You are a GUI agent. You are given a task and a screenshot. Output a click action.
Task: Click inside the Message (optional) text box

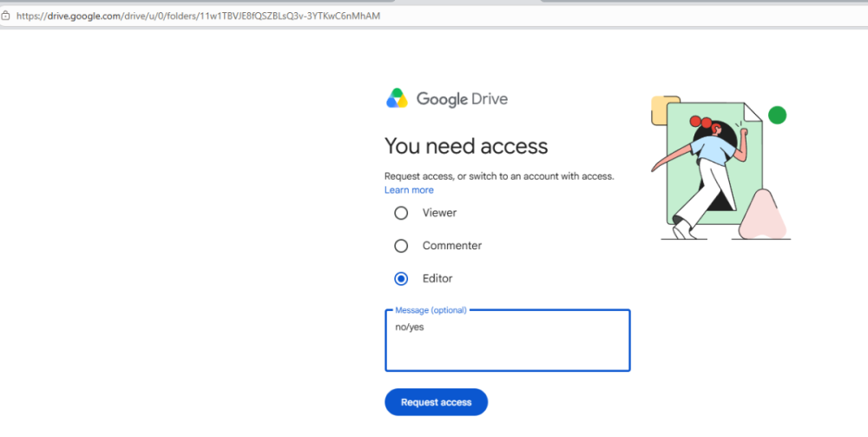click(508, 340)
